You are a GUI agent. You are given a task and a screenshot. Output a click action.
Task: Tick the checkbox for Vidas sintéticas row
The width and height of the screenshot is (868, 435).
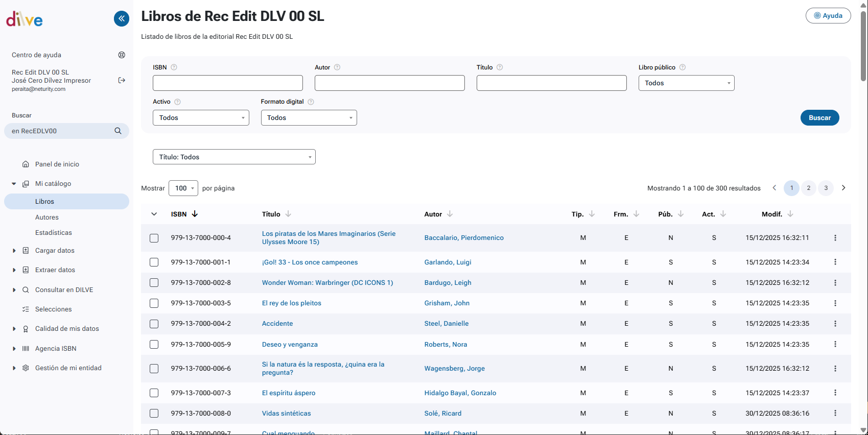[154, 414]
